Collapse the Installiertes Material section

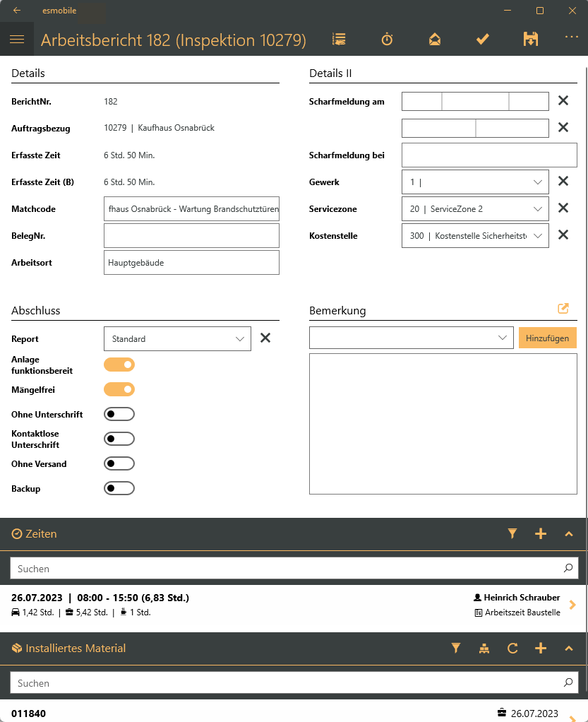pyautogui.click(x=569, y=649)
